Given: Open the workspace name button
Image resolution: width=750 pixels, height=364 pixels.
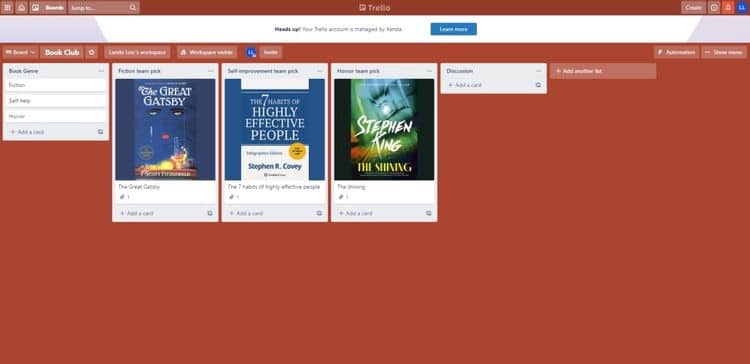Looking at the screenshot, I should click(137, 53).
